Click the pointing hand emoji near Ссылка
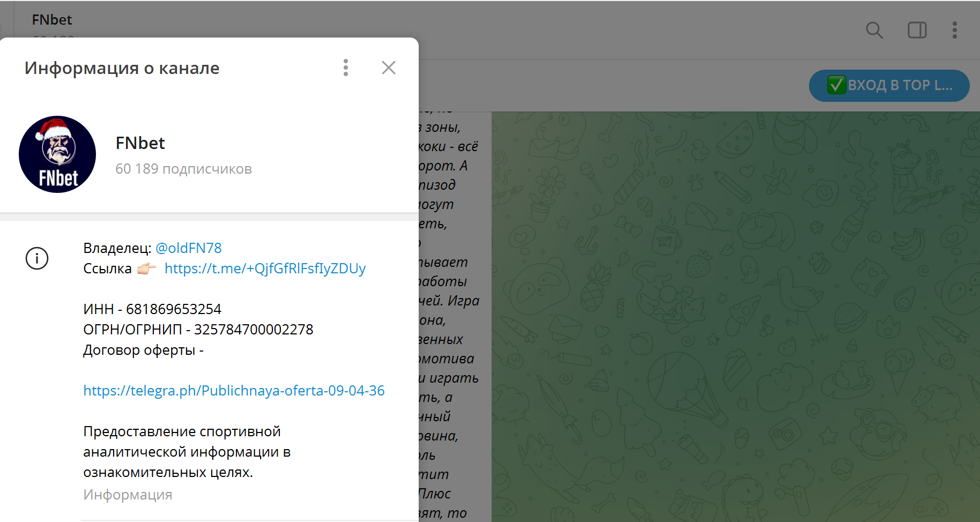The width and height of the screenshot is (980, 522). 146,269
